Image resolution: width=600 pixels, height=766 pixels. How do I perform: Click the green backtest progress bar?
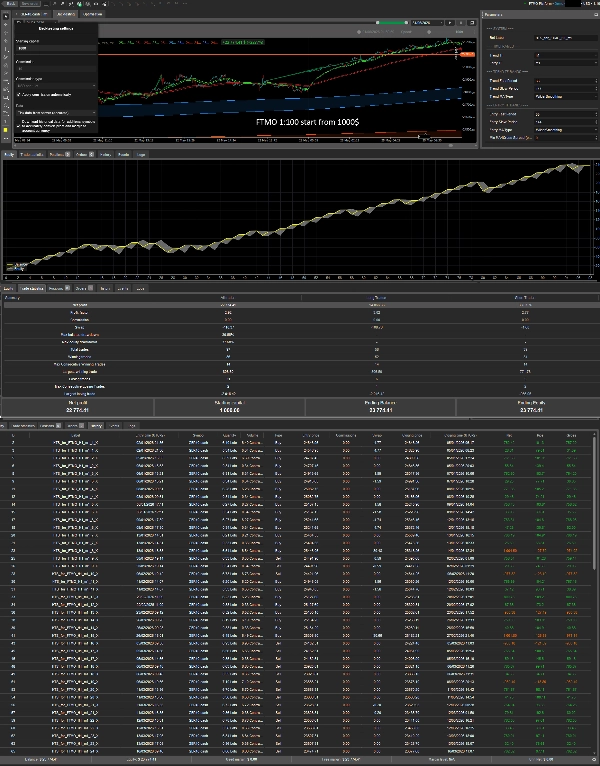click(392, 22)
